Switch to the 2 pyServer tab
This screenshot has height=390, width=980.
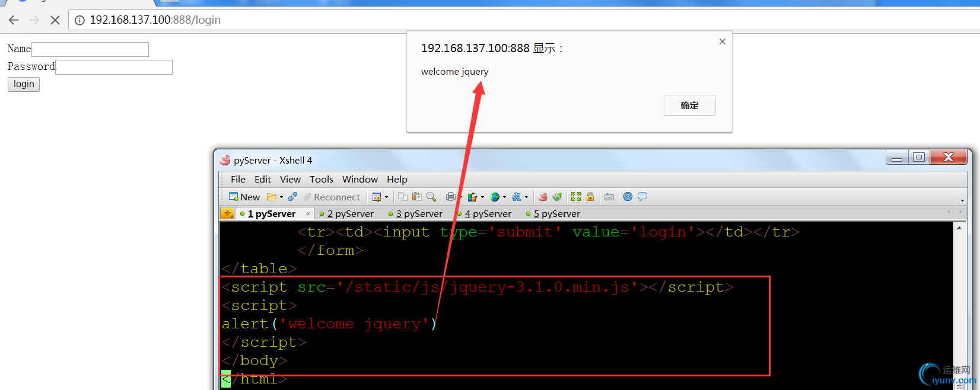click(x=347, y=214)
